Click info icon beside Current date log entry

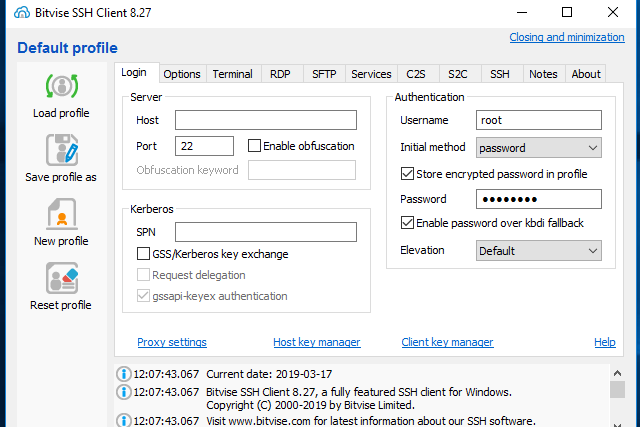124,374
